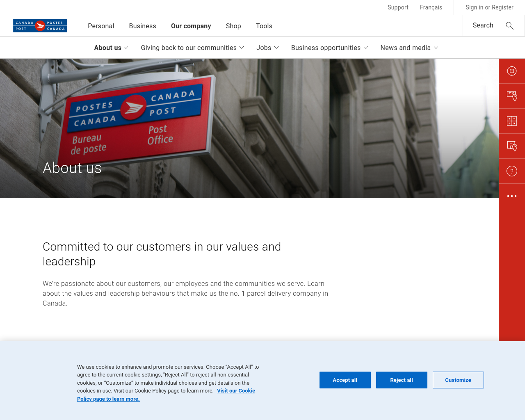Expand Business opportunities dropdown
The height and width of the screenshot is (420, 525).
330,48
